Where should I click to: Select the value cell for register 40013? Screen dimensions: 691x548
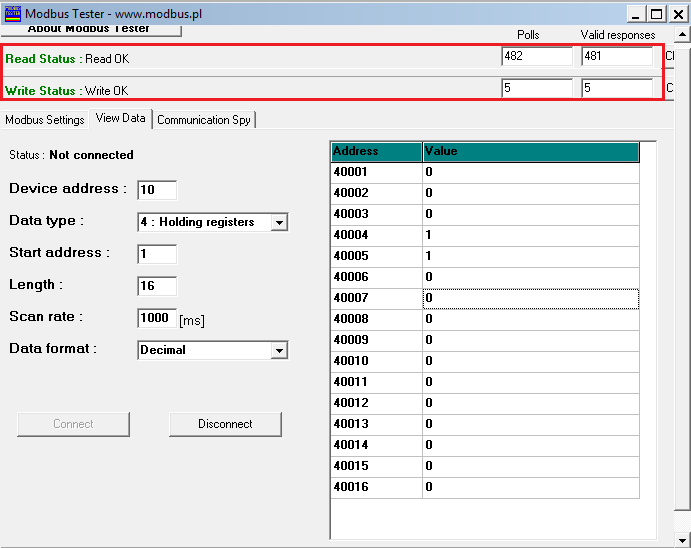[x=531, y=424]
